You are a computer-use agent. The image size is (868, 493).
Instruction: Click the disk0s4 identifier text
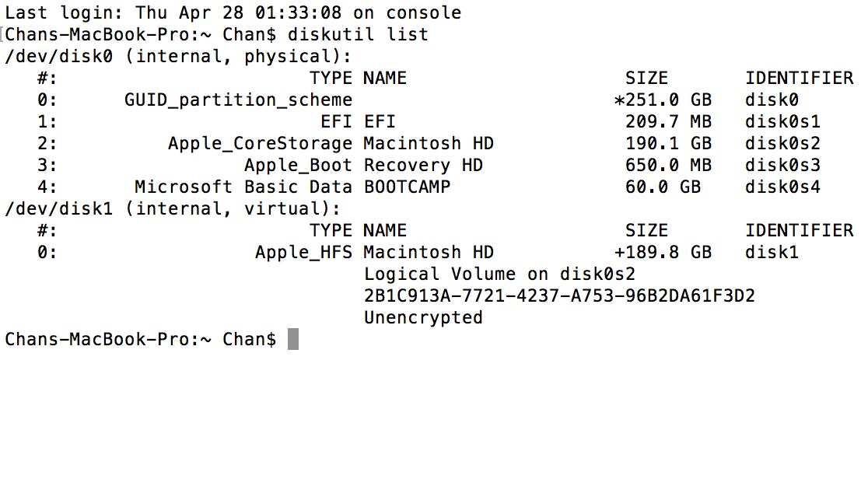click(782, 187)
